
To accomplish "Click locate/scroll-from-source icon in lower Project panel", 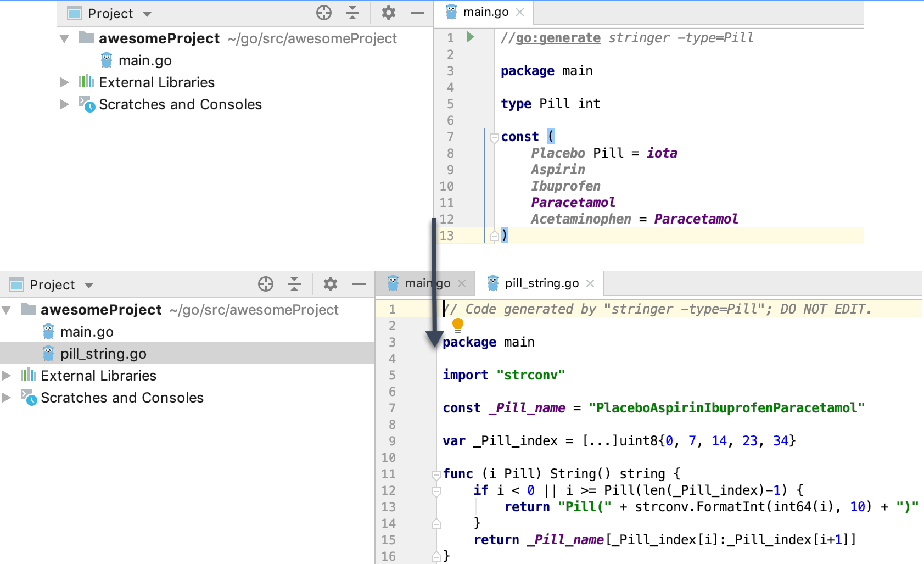I will click(266, 284).
